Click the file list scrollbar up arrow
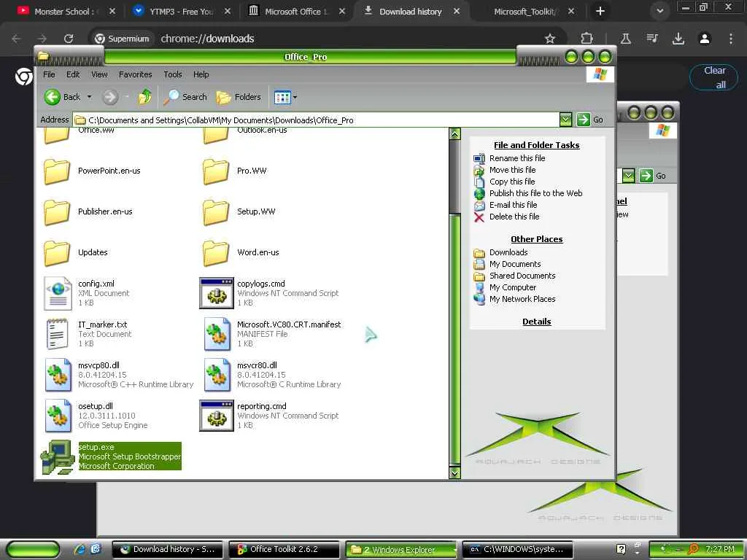747x560 pixels. coord(455,134)
